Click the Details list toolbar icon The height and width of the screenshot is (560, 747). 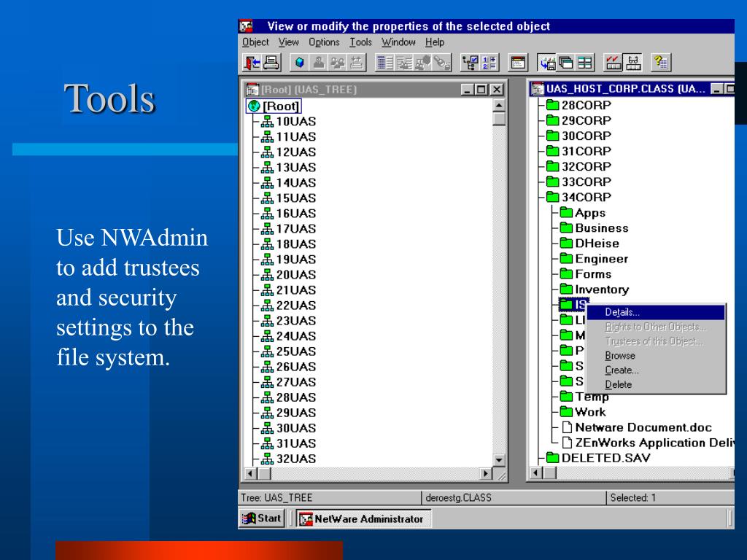point(384,63)
